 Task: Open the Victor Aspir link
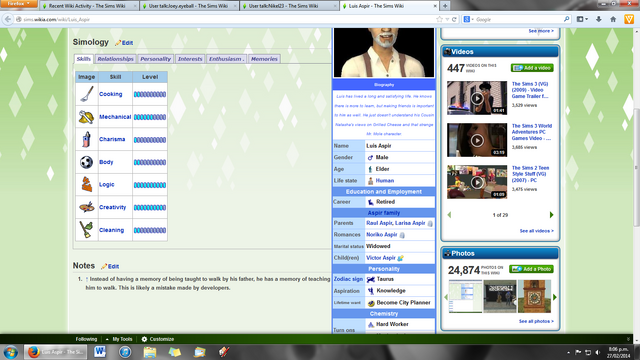click(381, 258)
